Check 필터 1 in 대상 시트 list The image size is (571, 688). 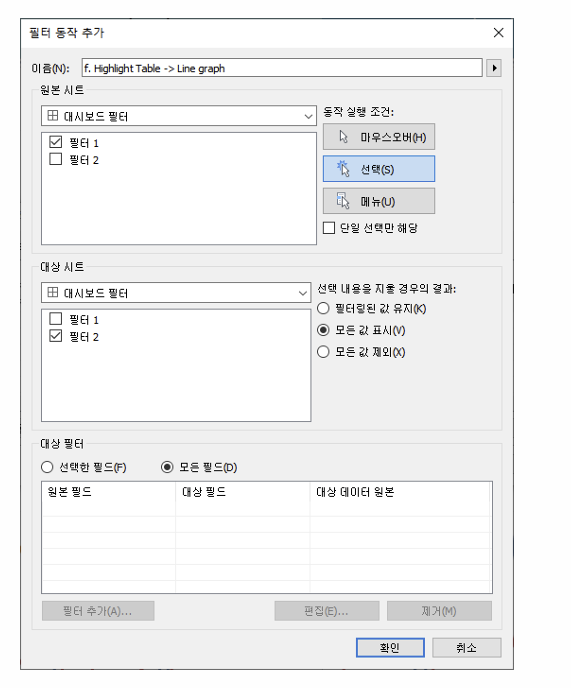pos(56,319)
